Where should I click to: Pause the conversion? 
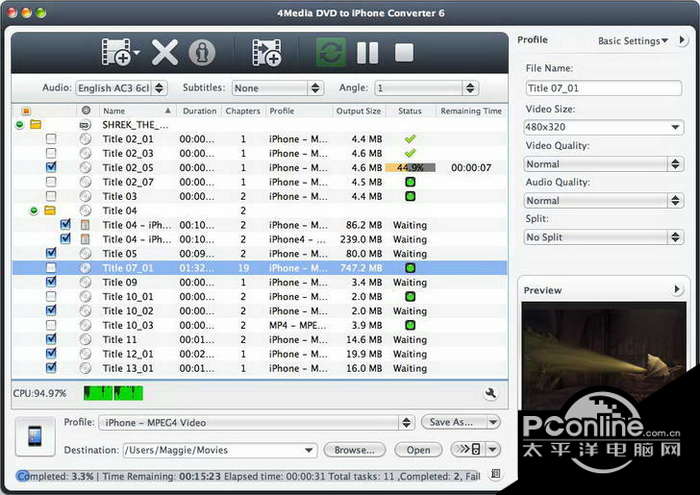[x=367, y=53]
